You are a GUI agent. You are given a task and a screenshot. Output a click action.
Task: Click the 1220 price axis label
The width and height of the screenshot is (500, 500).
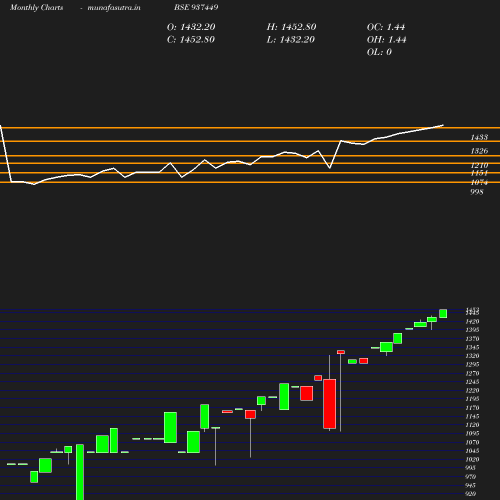(472, 391)
